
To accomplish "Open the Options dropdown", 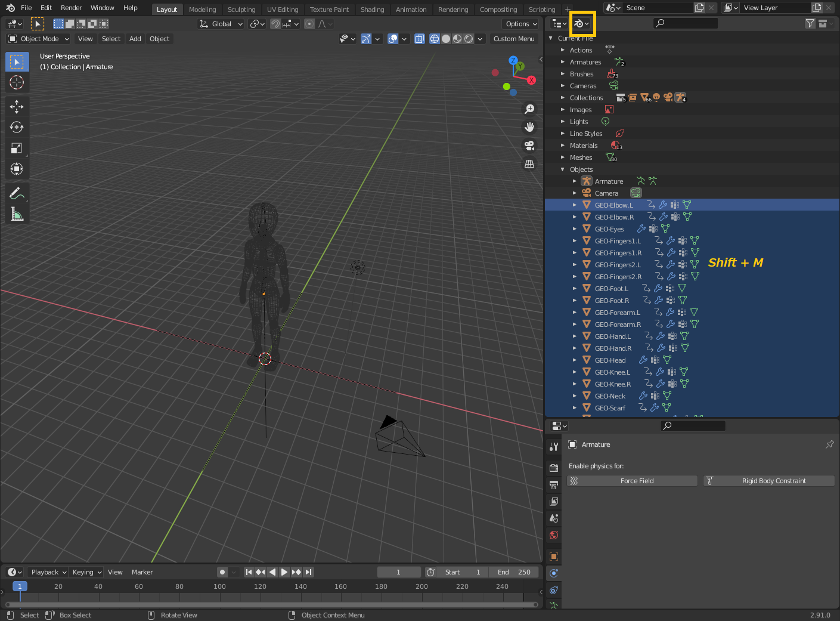I will pyautogui.click(x=520, y=24).
